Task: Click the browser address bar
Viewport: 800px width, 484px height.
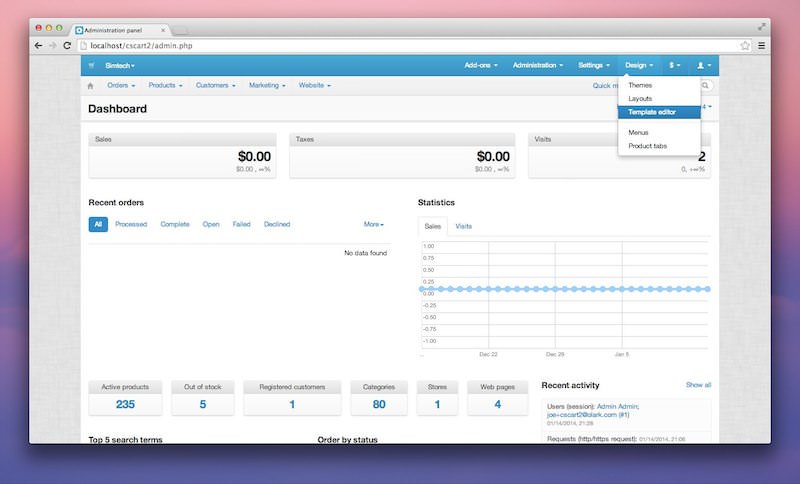Action: [400, 46]
